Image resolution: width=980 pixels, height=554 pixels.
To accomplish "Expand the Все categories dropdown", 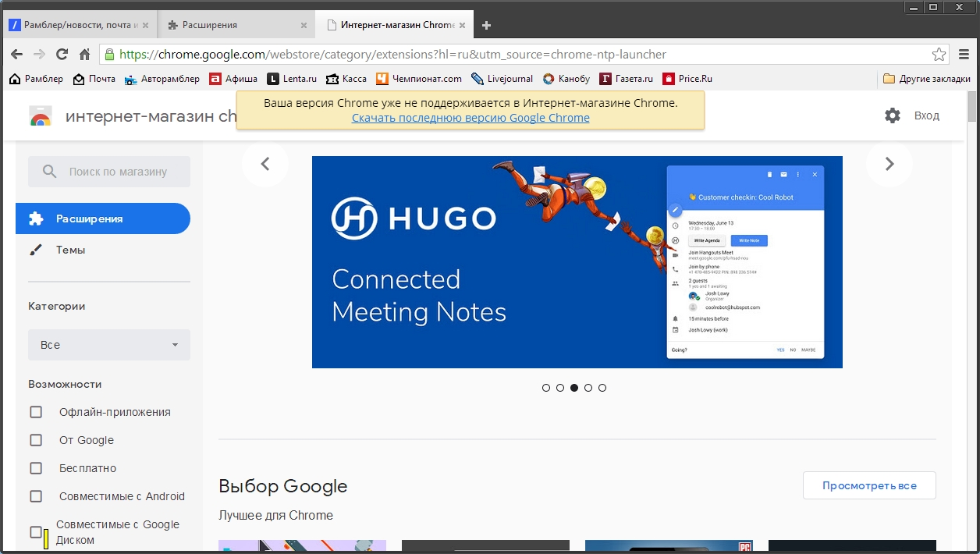I will point(109,345).
